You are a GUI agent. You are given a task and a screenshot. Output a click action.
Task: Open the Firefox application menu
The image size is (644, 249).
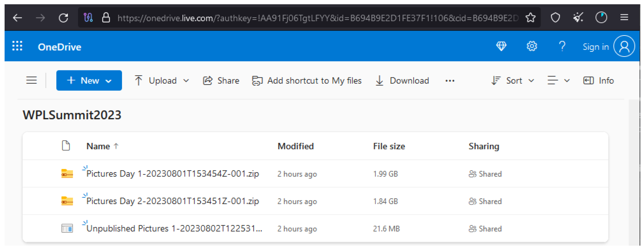624,18
